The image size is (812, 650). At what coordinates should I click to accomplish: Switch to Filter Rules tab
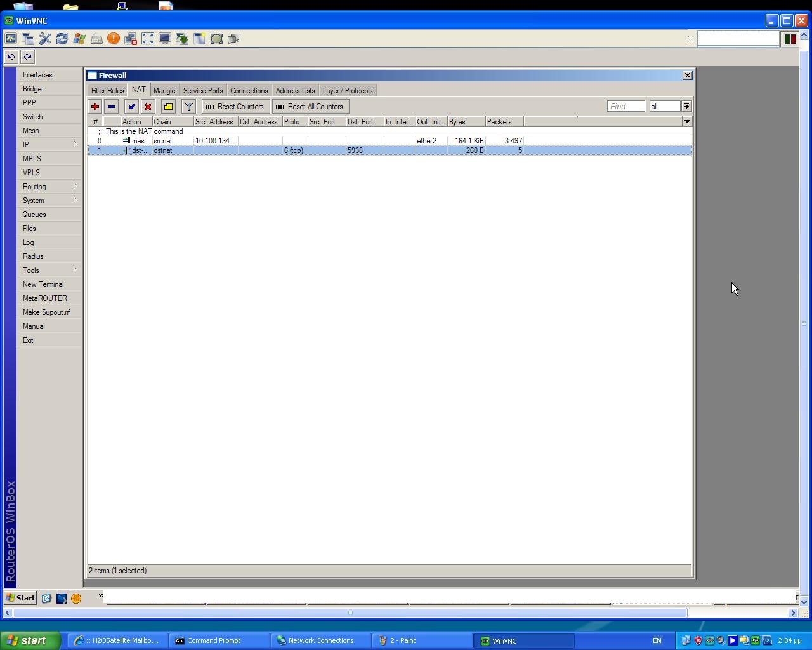(107, 91)
